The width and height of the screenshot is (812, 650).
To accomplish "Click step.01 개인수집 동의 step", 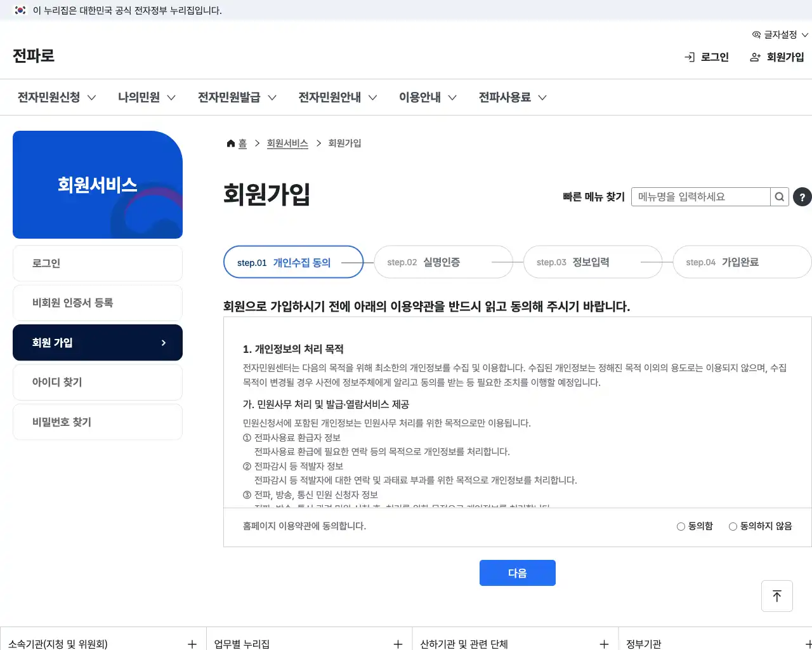I will coord(294,262).
